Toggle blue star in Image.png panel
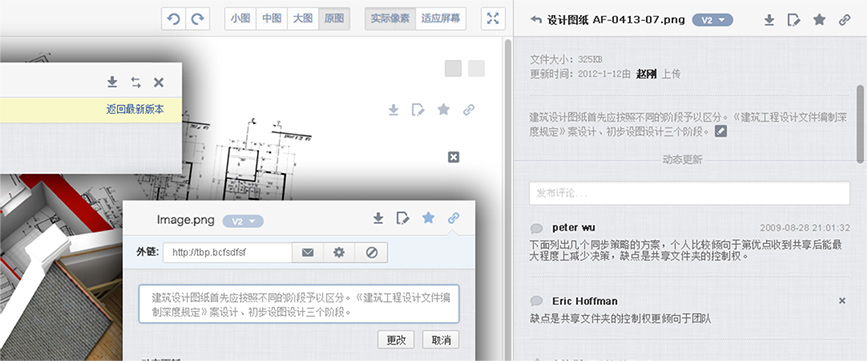The height and width of the screenshot is (361, 867). (x=428, y=218)
